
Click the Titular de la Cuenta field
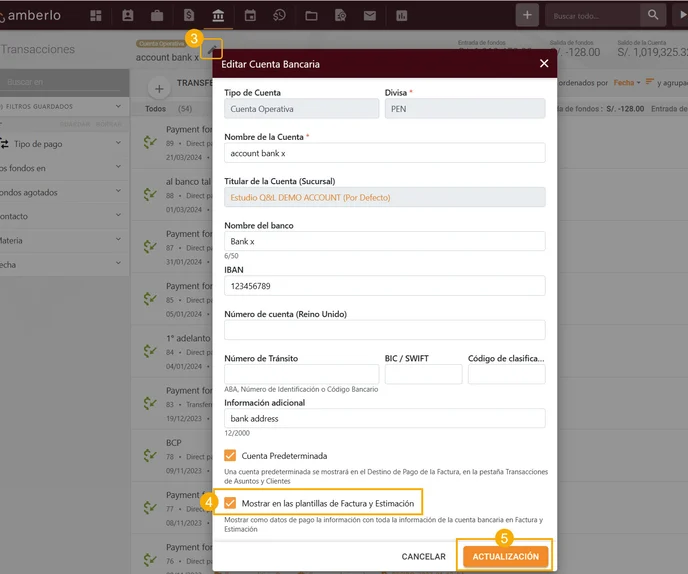pyautogui.click(x=385, y=197)
